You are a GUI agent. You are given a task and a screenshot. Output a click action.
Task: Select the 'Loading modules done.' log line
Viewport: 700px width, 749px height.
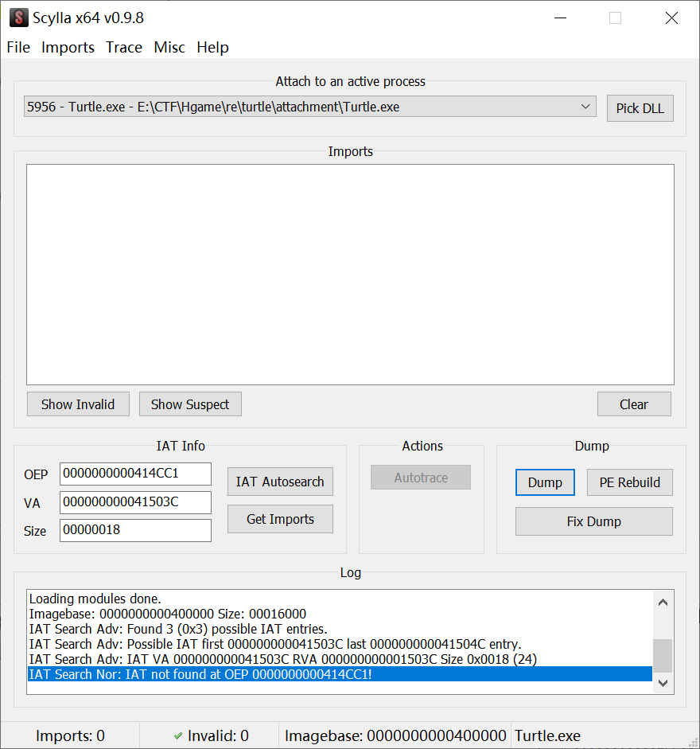[x=340, y=599]
